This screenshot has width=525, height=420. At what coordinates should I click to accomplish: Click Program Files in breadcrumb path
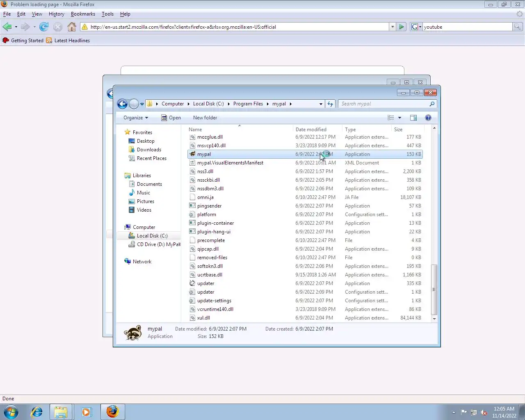click(x=248, y=104)
